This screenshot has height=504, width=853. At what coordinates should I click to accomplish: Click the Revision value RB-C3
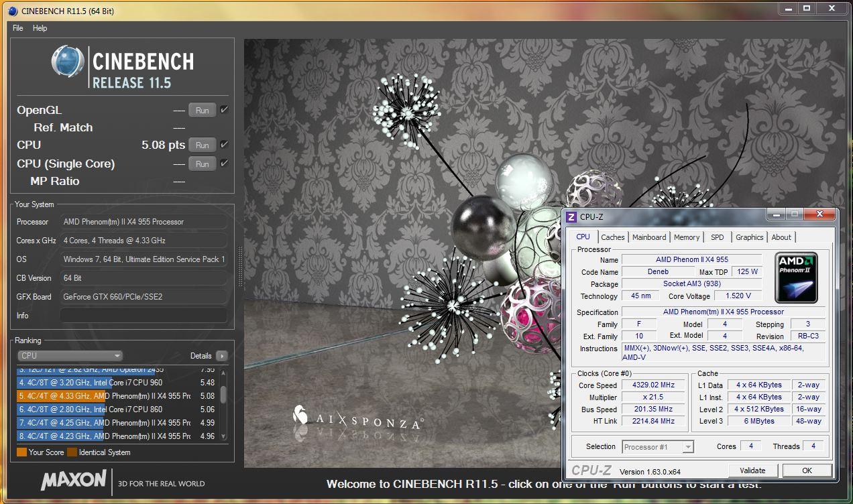(x=807, y=336)
